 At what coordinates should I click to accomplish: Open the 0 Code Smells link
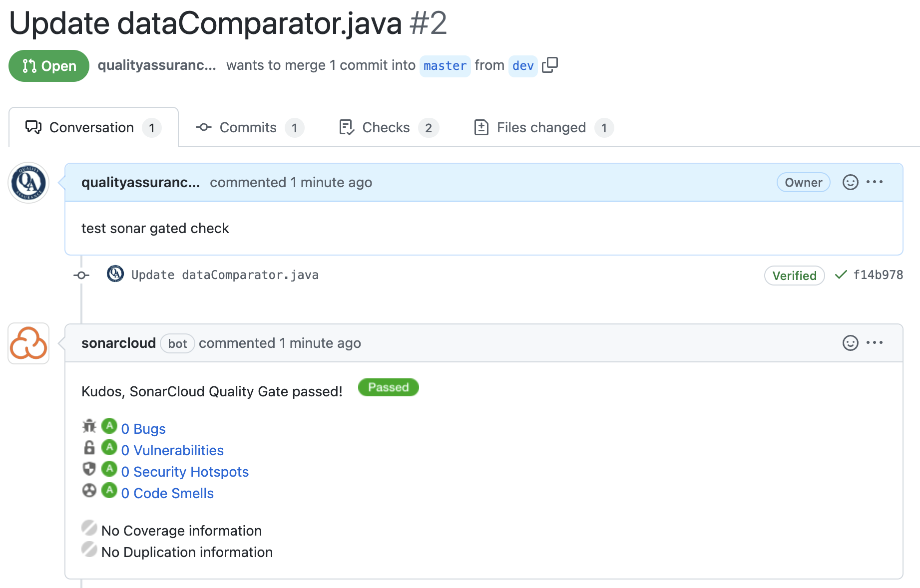167,493
